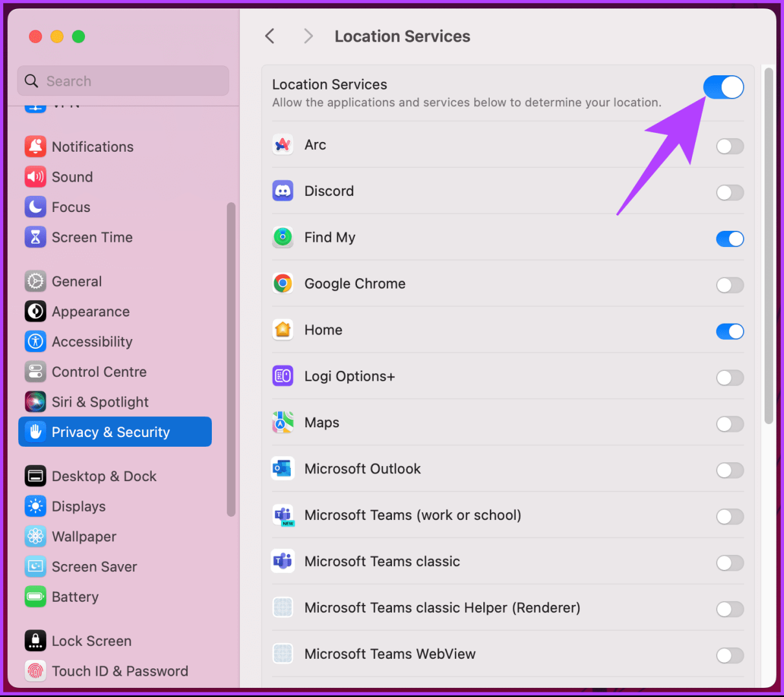Open the General settings pane
Image resolution: width=784 pixels, height=697 pixels.
click(x=76, y=281)
